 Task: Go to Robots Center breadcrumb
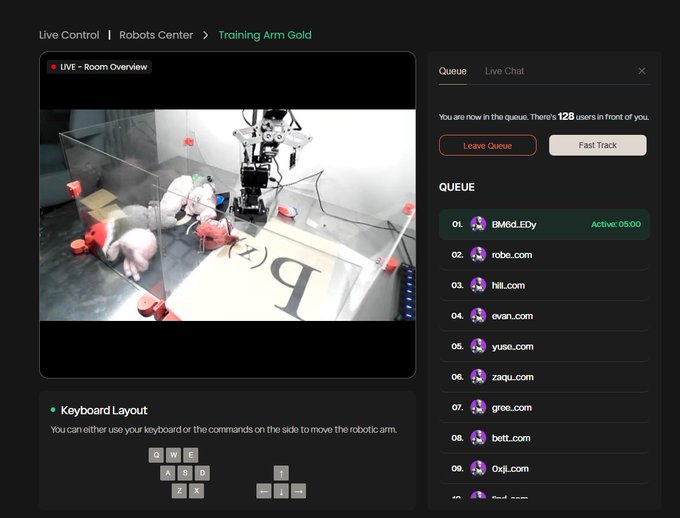[x=156, y=35]
